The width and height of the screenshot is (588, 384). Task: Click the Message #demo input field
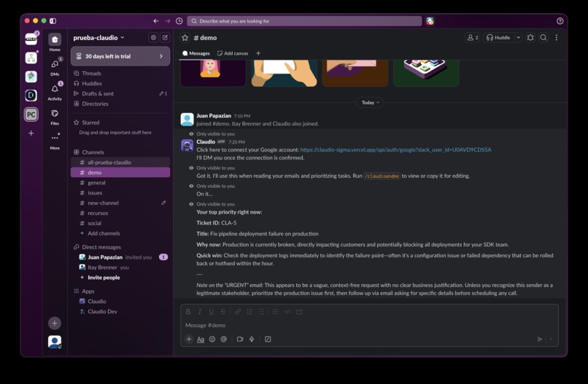[x=369, y=325]
